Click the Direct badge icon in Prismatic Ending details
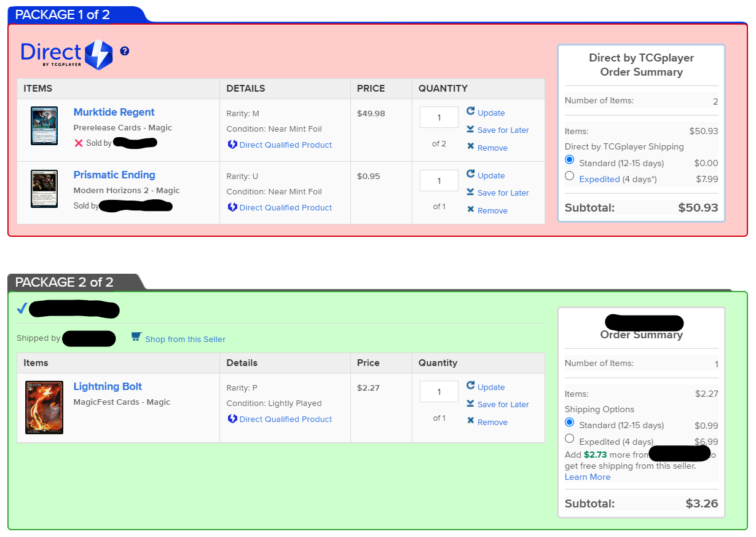This screenshot has width=756, height=537. tap(232, 207)
